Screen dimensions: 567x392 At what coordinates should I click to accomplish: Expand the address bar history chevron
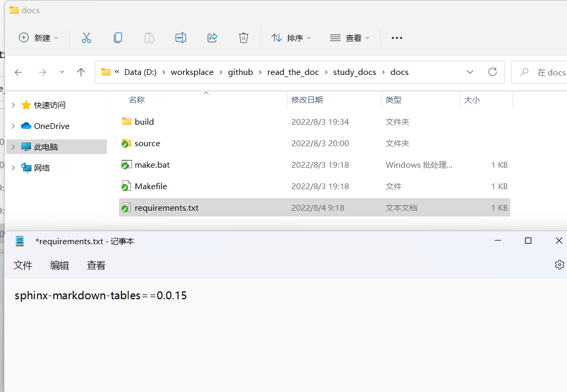pos(470,72)
